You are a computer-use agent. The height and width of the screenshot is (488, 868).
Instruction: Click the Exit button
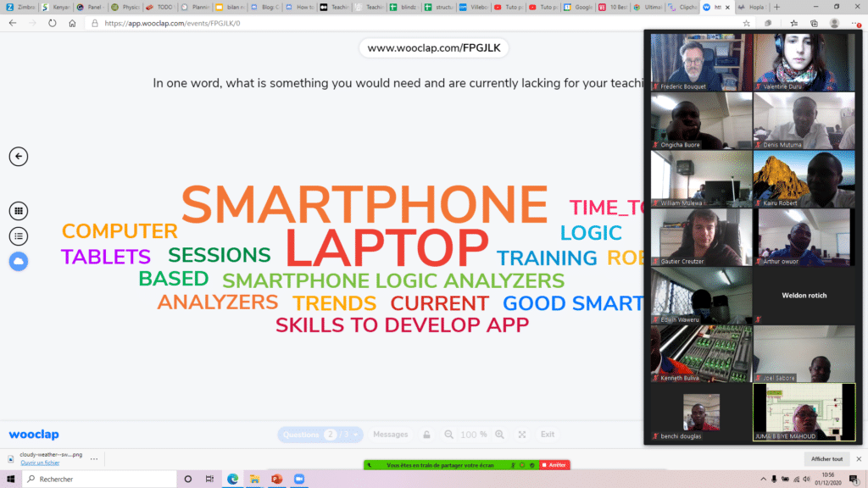click(548, 435)
